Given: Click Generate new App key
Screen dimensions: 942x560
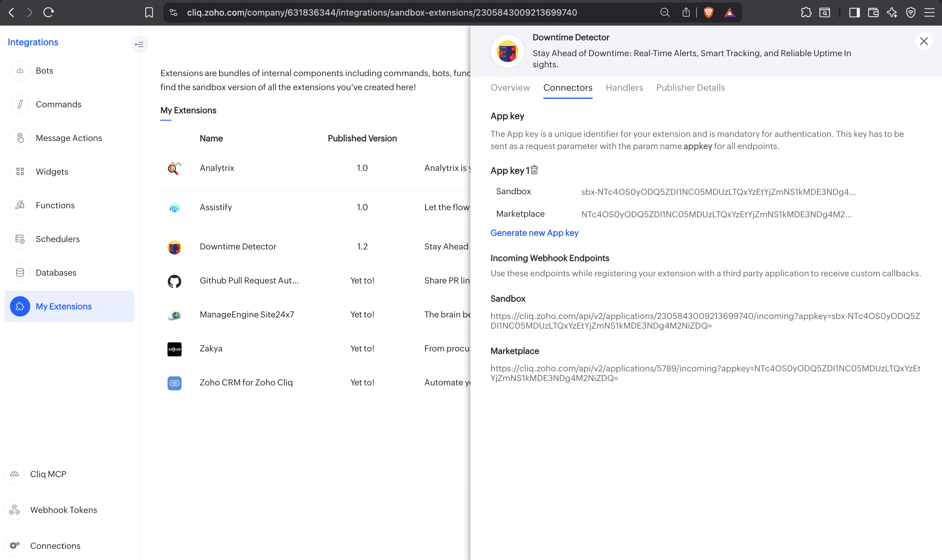Looking at the screenshot, I should tap(534, 233).
